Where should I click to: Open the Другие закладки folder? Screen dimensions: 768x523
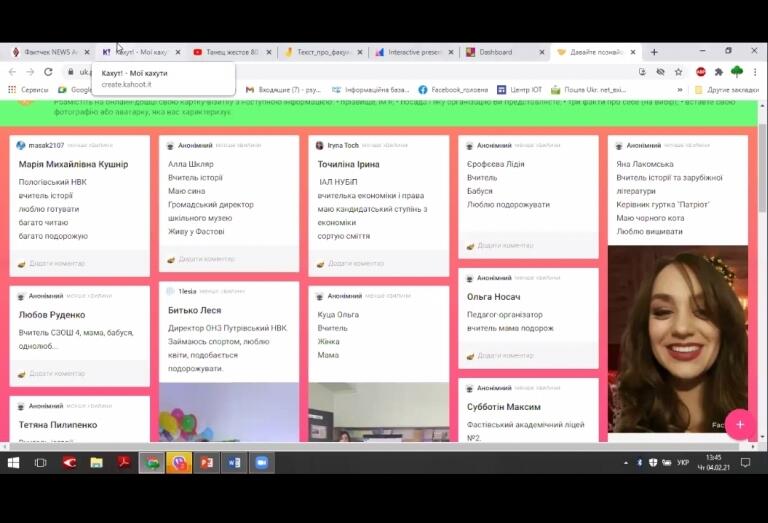point(727,90)
